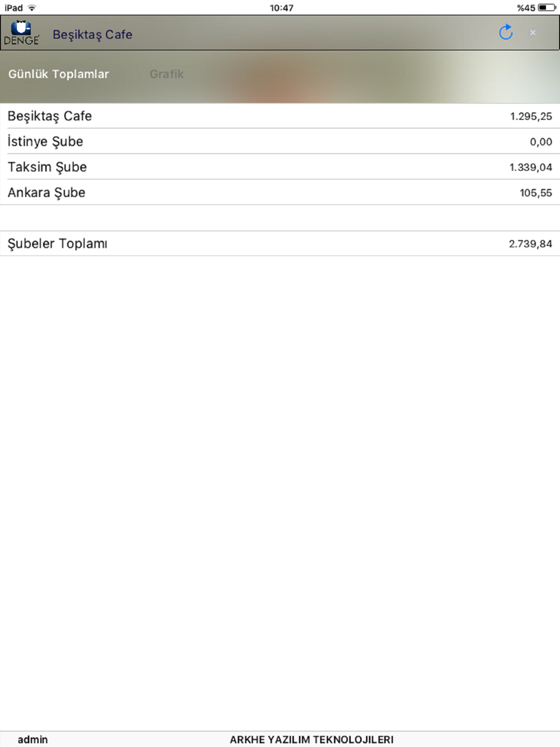Select the Beşiktaş Cafe branch name in list
Screen dimensions: 560x747
click(50, 116)
